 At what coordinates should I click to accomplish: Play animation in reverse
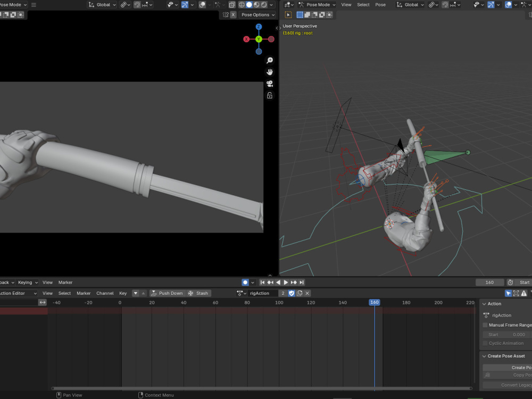[x=278, y=282]
